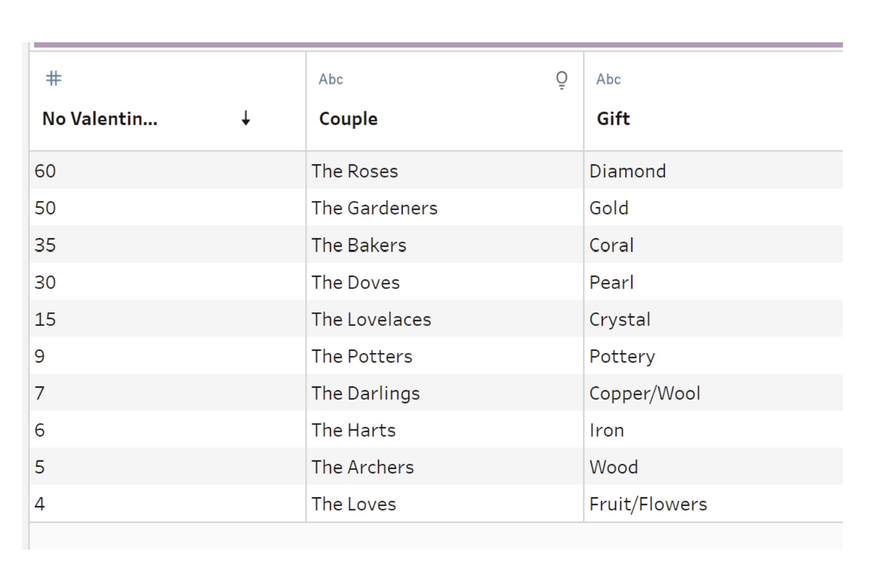
Task: Click the number data type icon
Action: click(53, 79)
